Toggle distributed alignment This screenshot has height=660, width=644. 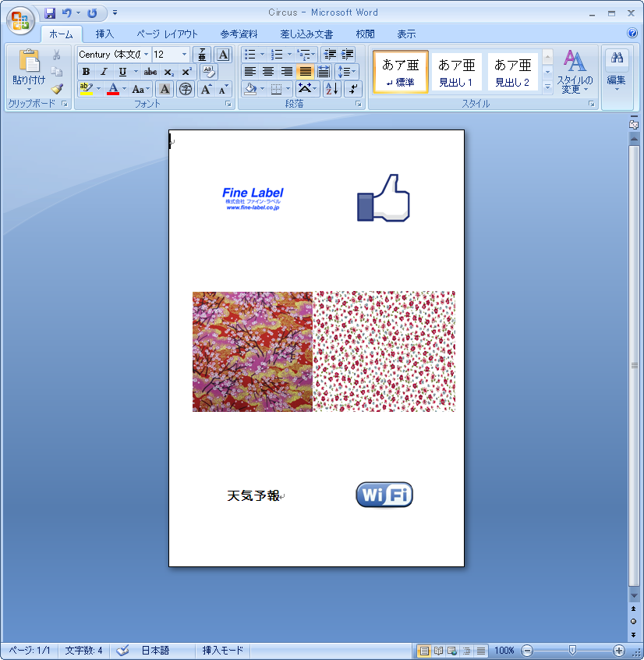(324, 72)
